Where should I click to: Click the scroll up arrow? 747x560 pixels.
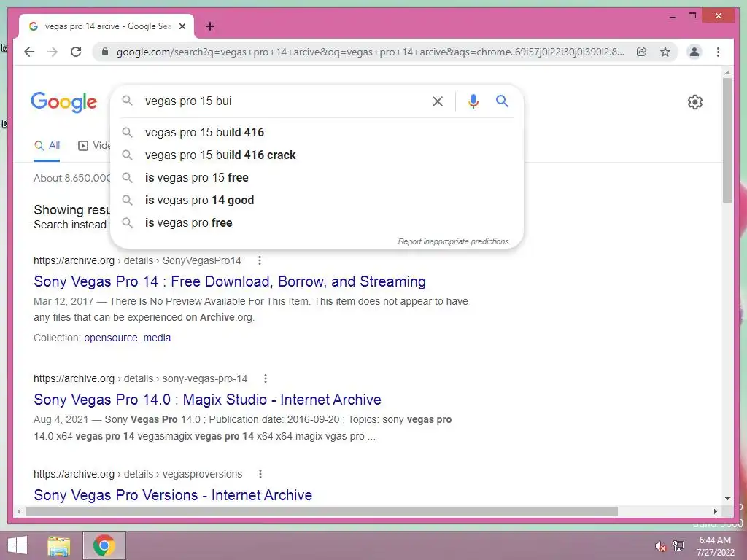[727, 72]
